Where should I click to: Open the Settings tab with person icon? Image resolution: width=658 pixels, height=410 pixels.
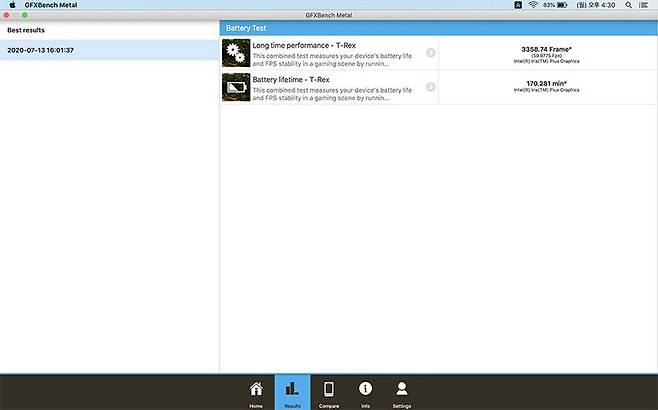(x=402, y=393)
